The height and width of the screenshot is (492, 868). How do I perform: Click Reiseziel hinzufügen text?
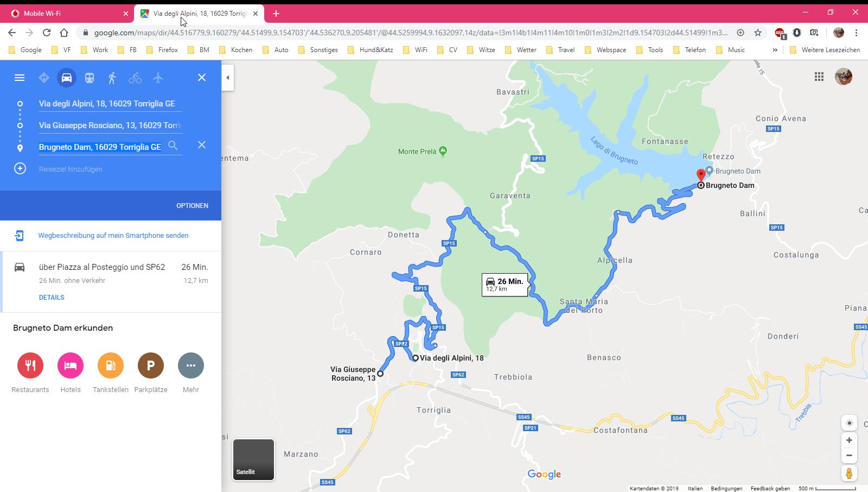coord(71,169)
